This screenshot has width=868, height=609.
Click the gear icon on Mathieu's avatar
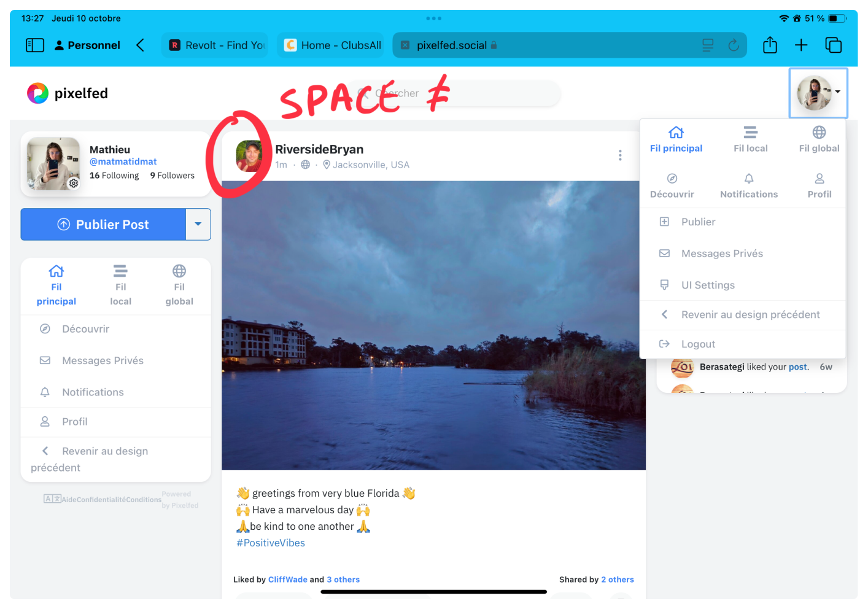coord(74,183)
